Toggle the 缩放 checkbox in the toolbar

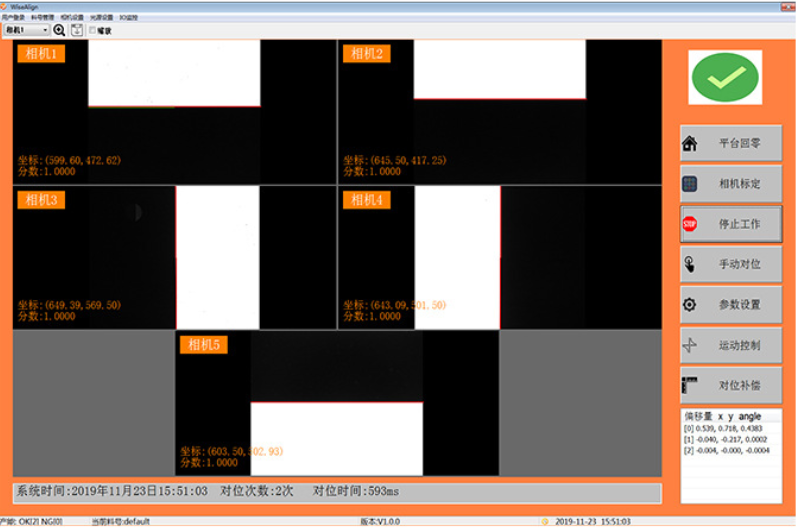pyautogui.click(x=93, y=30)
